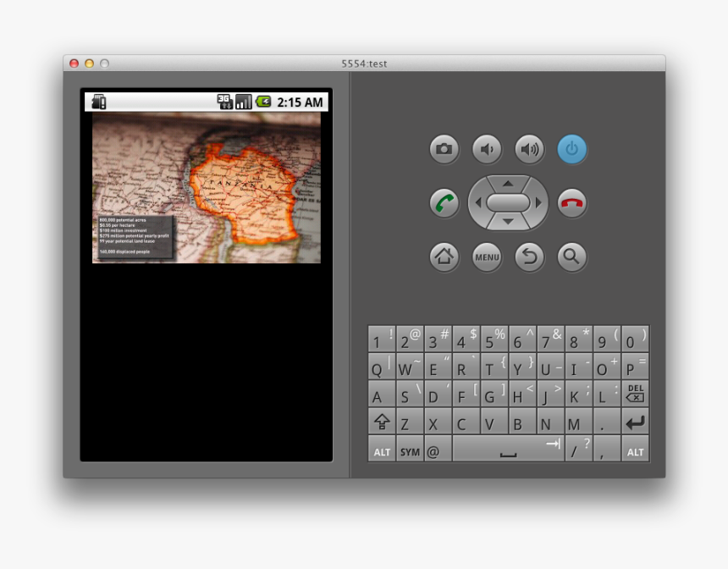Viewport: 728px width, 569px height.
Task: Click the back arrow hardware button
Action: coord(529,257)
